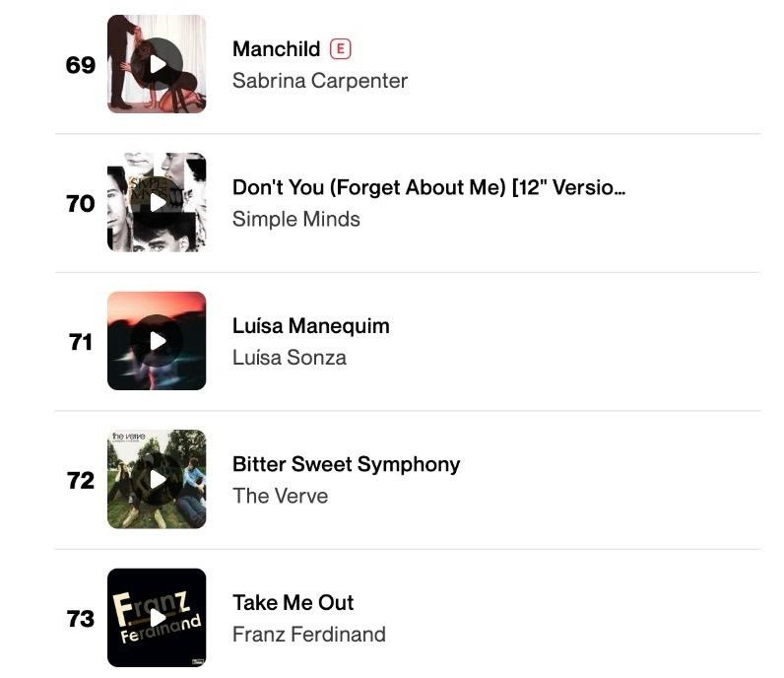Click the explicit 'E' badge on Manchild
The width and height of the screenshot is (784, 678).
(x=341, y=48)
